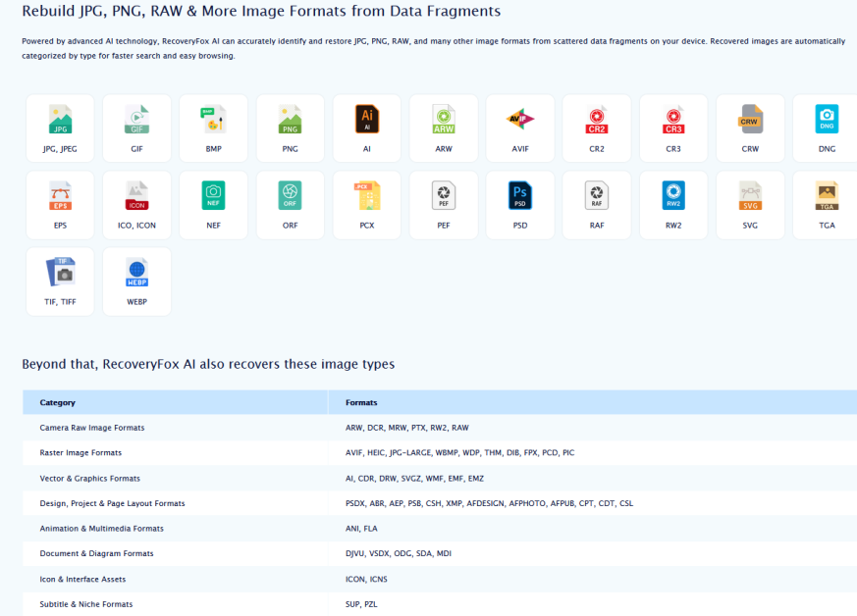Screen dimensions: 857x616
Task: Click the Beyond that, RecoveryFox AI heading
Action: point(208,364)
